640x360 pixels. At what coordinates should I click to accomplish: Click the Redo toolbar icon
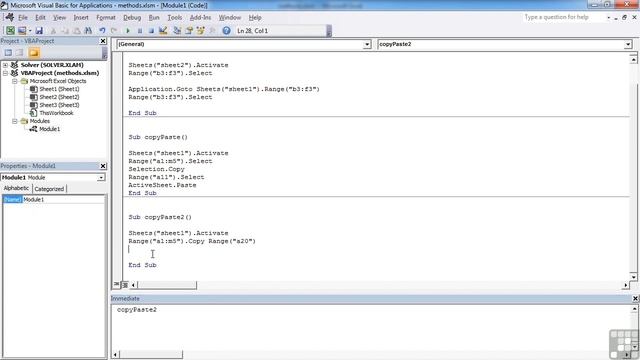[114, 31]
